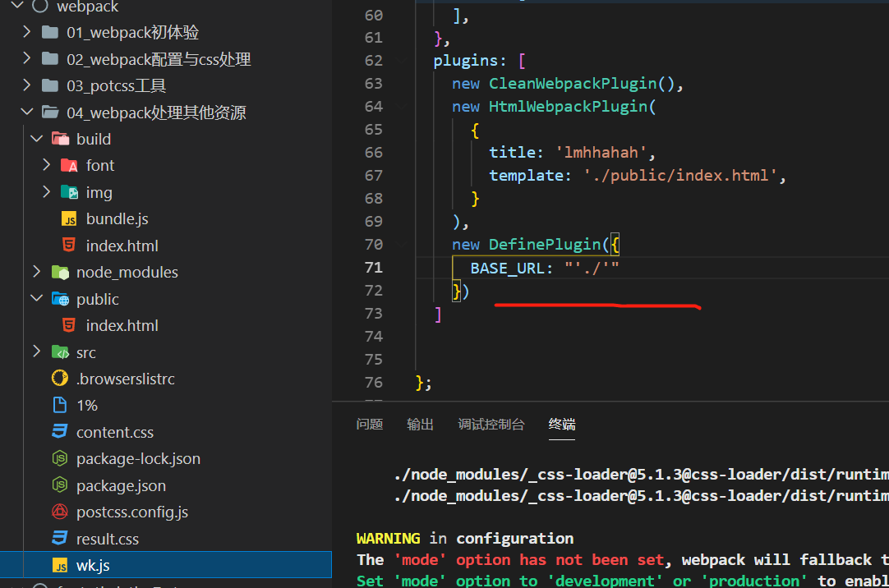Expand the src folder chevron

37,351
